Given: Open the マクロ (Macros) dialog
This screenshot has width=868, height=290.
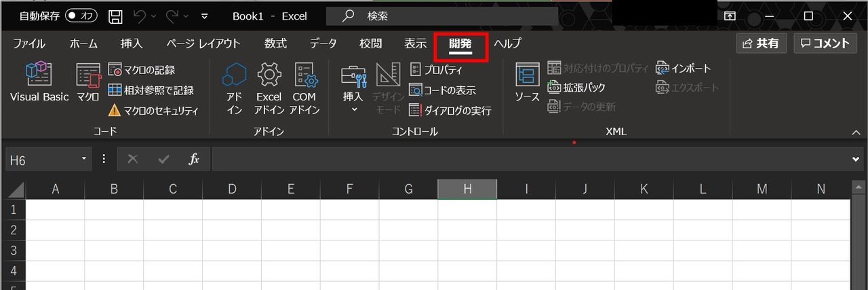Looking at the screenshot, I should coord(88,83).
